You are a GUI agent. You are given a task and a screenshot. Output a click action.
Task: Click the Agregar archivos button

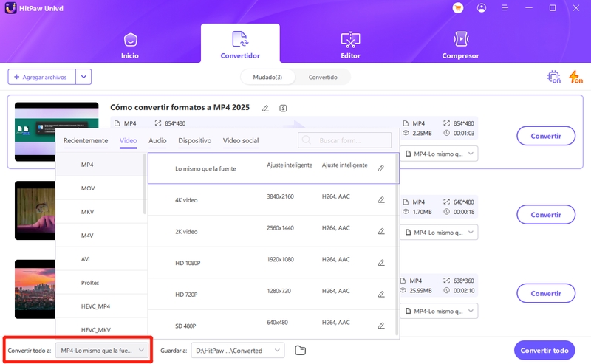(x=41, y=77)
